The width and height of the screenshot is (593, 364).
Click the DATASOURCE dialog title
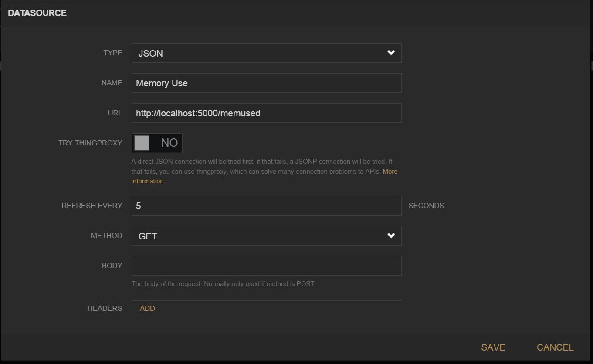click(x=37, y=13)
